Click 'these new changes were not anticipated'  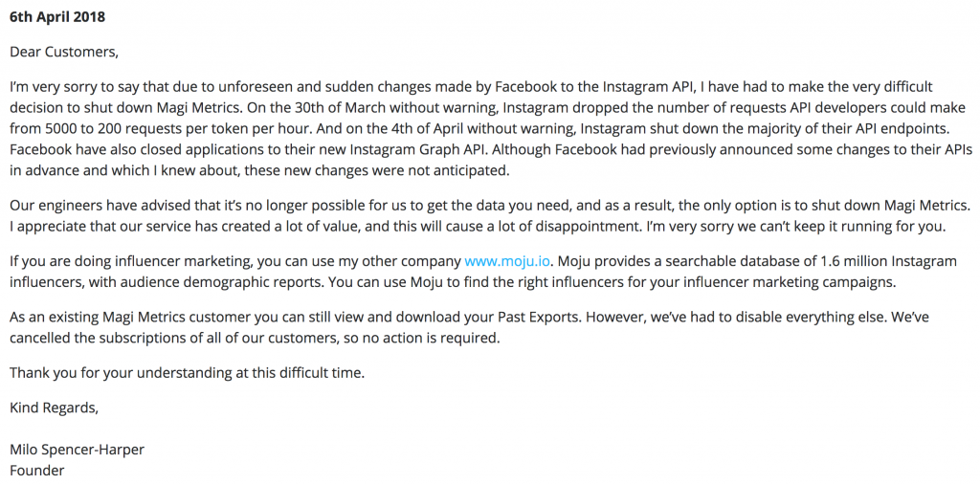[377, 171]
